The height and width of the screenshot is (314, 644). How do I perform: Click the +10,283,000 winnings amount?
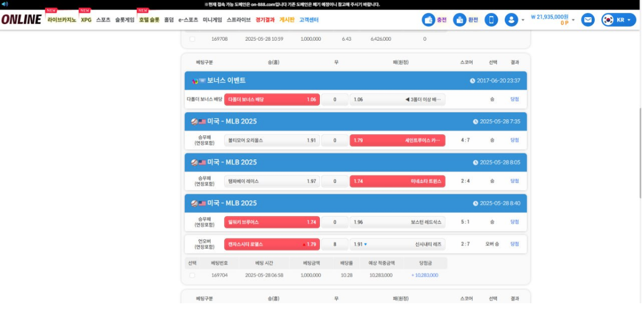pos(425,275)
